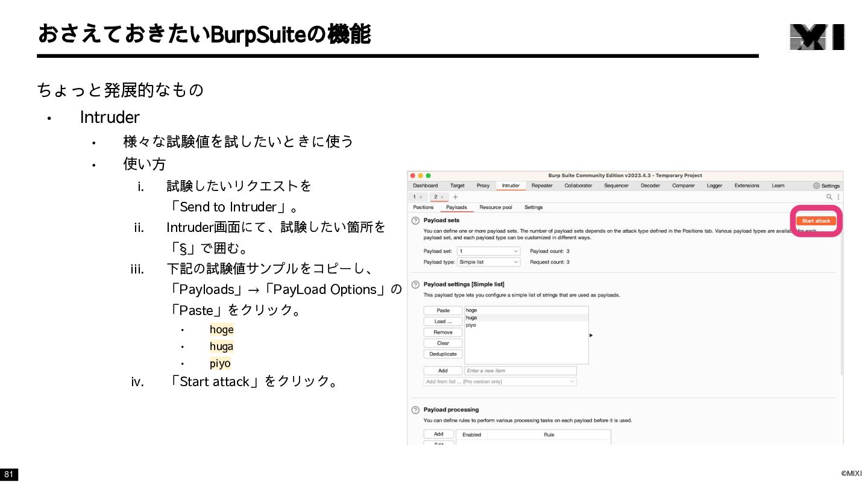Screen dimensions: 868x488
Task: Open the Collaborator tab
Action: click(x=579, y=186)
